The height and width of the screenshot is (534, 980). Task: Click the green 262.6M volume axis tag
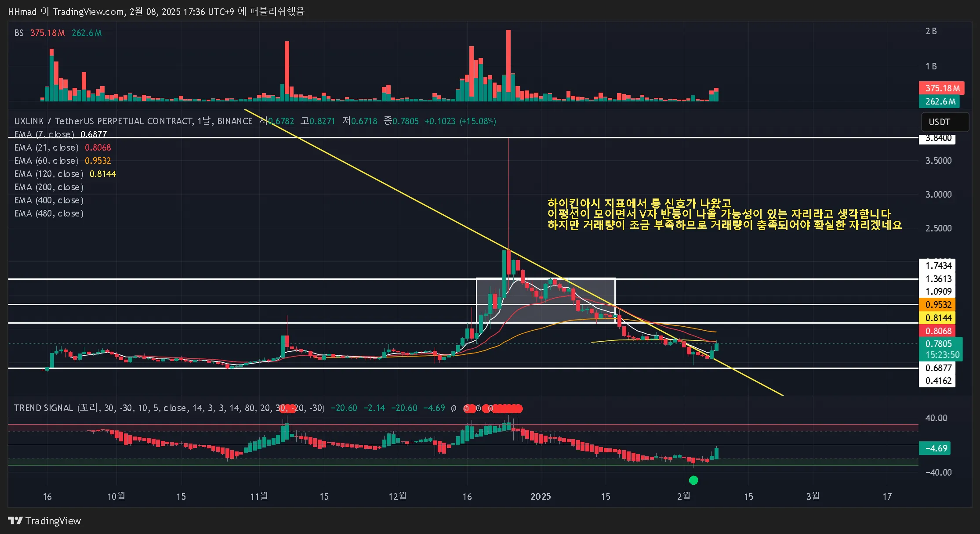click(940, 101)
